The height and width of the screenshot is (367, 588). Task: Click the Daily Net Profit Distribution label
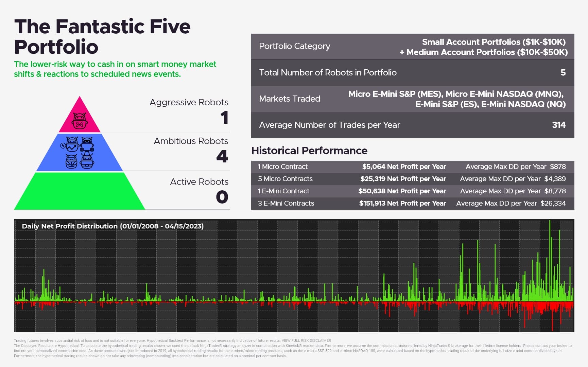(x=113, y=226)
